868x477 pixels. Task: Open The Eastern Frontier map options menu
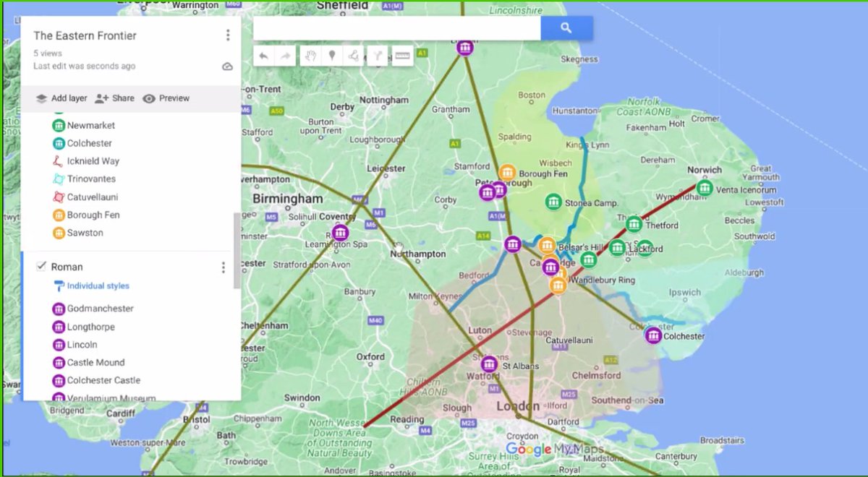coord(228,35)
